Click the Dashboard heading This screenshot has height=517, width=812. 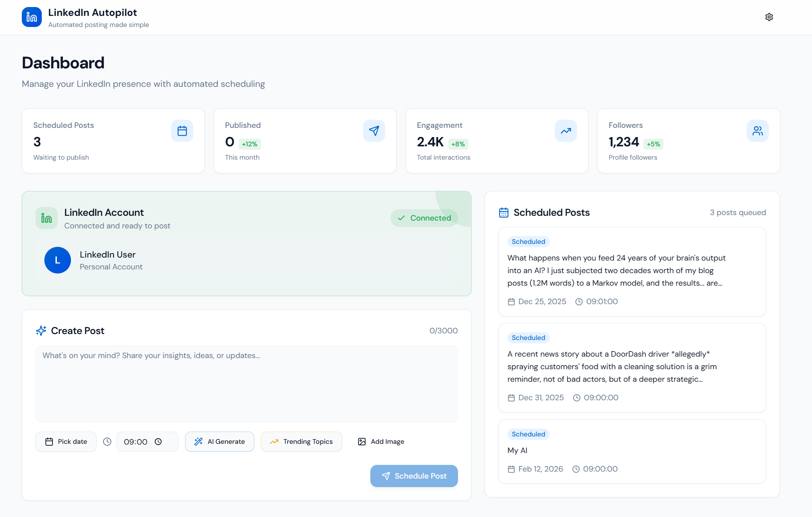(63, 63)
